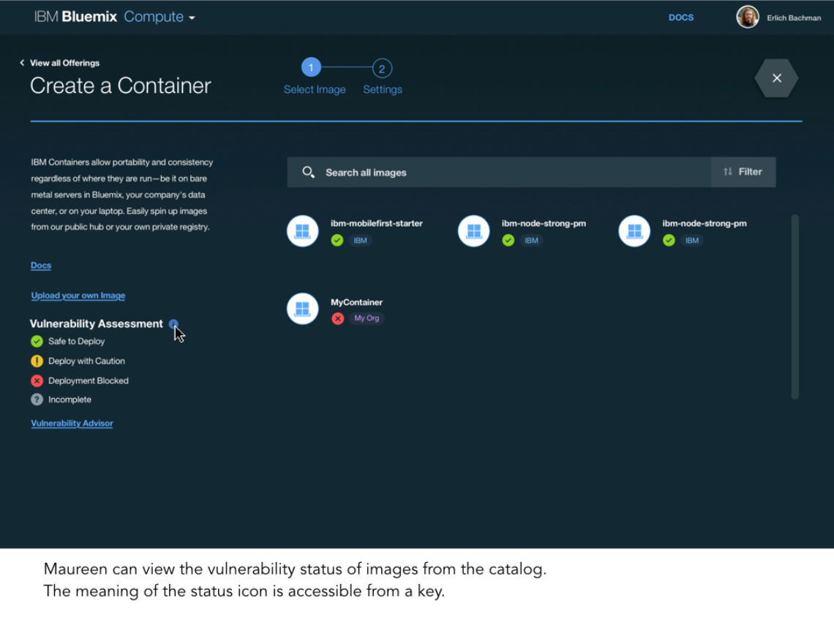
Task: Click the Settings step label
Action: [x=383, y=89]
